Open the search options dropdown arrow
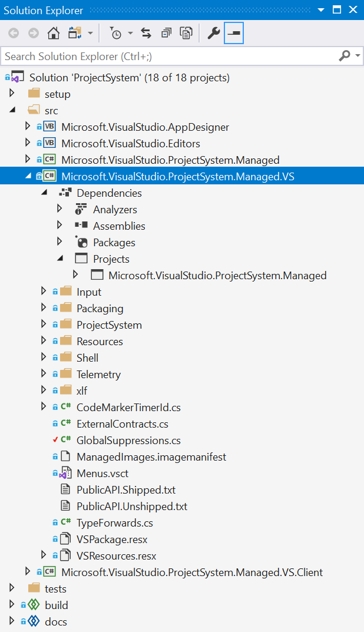Image resolution: width=364 pixels, height=632 pixels. point(358,55)
